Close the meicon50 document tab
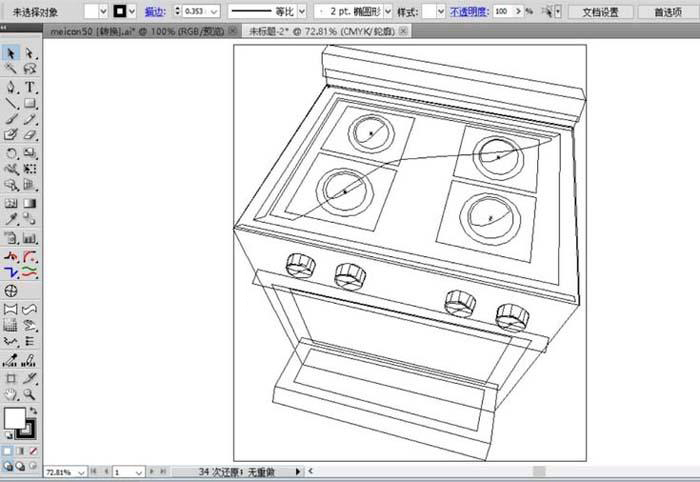The image size is (700, 482). (233, 31)
